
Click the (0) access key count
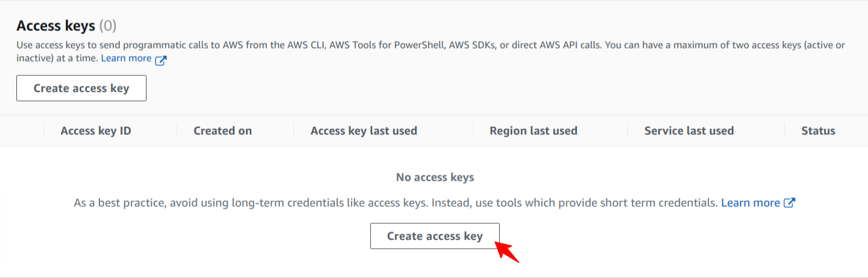point(107,26)
